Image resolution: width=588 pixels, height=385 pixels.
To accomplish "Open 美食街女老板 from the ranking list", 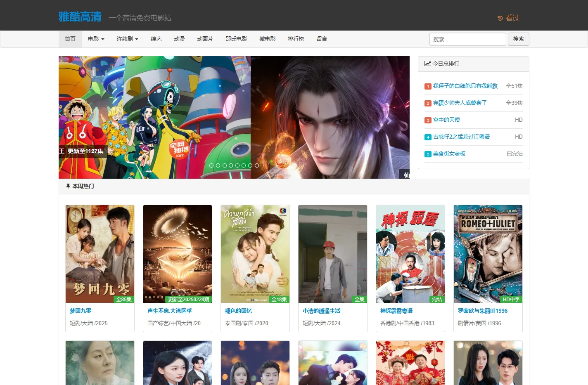I will point(449,154).
